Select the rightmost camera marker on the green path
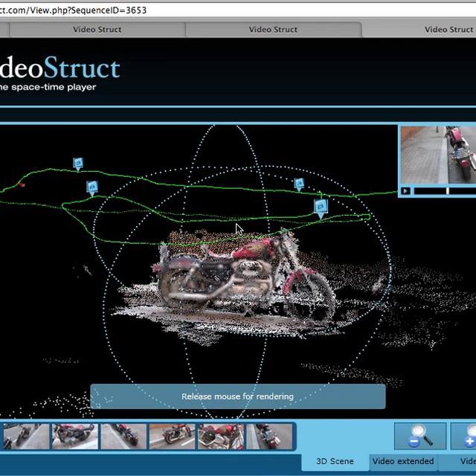This screenshot has height=476, width=476. coord(321,206)
